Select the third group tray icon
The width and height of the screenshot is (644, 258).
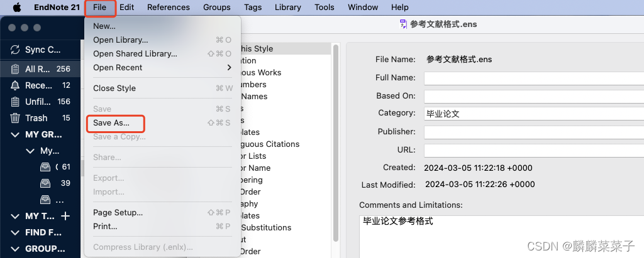tap(45, 200)
